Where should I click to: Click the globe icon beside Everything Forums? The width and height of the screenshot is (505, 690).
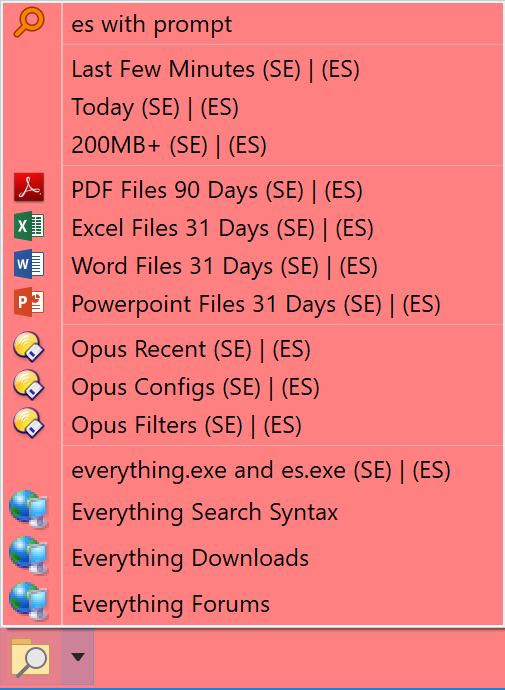coord(29,602)
